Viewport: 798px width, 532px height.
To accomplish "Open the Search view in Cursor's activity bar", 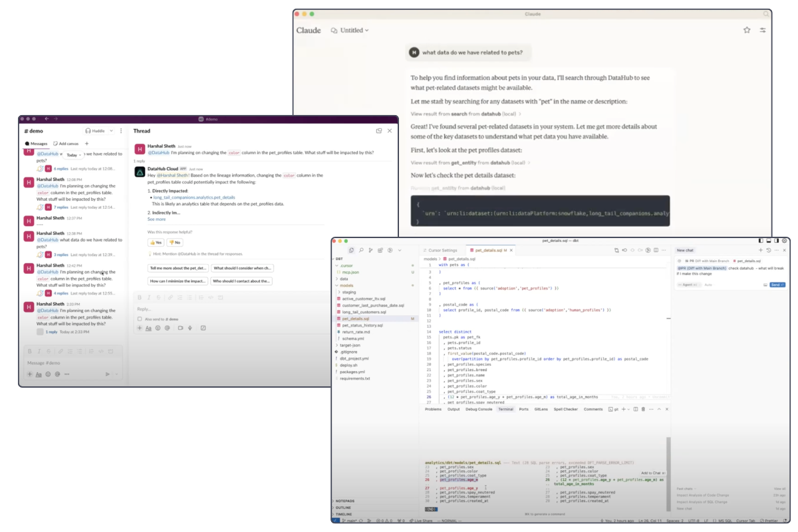I will [361, 250].
